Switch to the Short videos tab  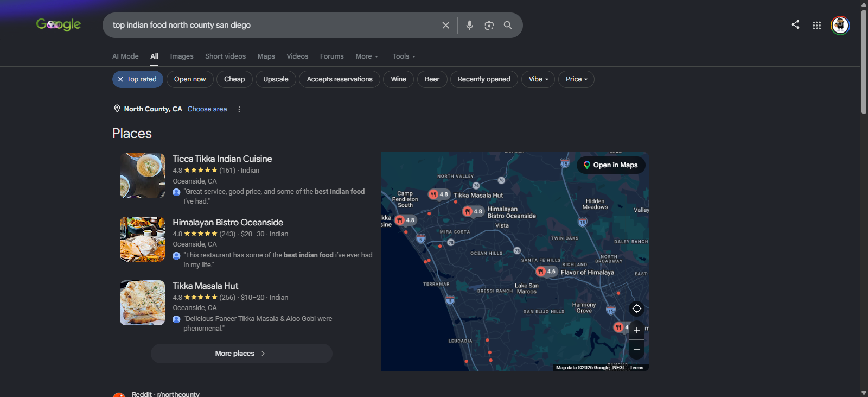click(x=225, y=56)
